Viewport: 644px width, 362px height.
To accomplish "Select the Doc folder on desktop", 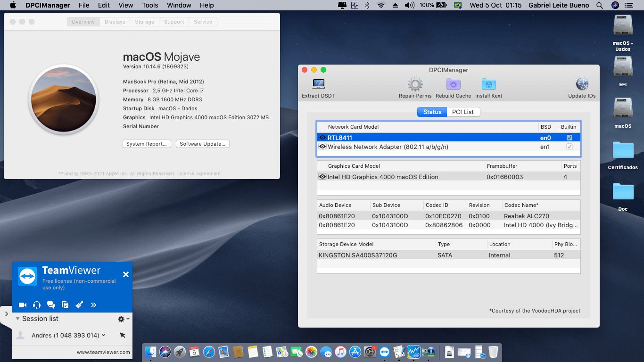I will 623,197.
